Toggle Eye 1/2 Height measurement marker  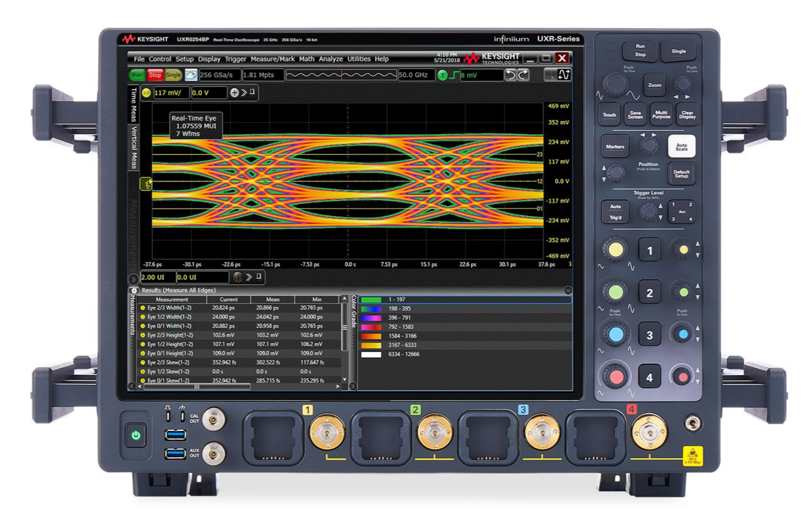143,344
